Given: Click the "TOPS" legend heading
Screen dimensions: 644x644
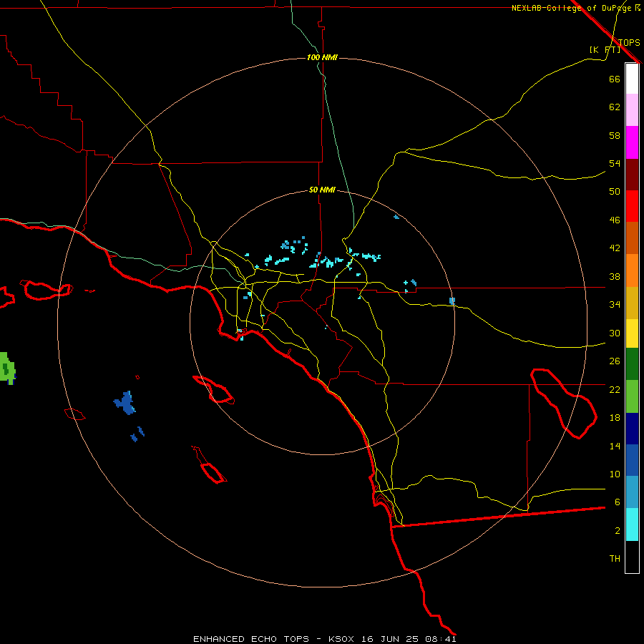Looking at the screenshot, I should point(629,42).
